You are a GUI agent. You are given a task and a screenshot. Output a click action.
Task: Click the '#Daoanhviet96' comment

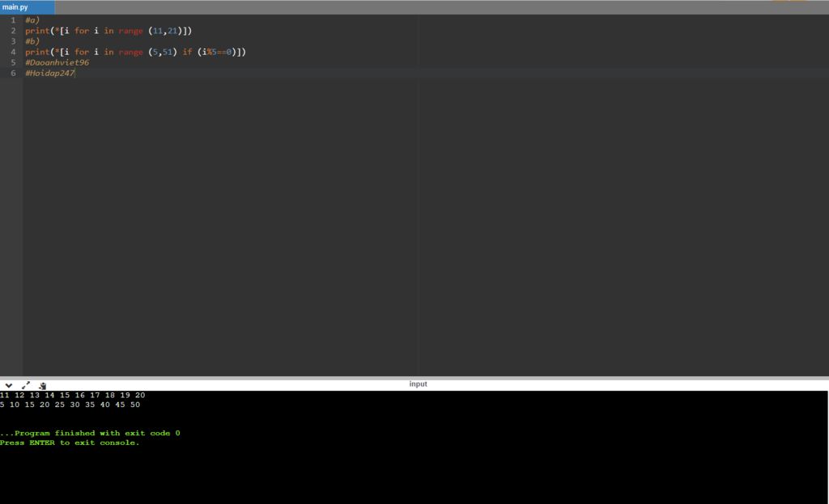pos(57,62)
